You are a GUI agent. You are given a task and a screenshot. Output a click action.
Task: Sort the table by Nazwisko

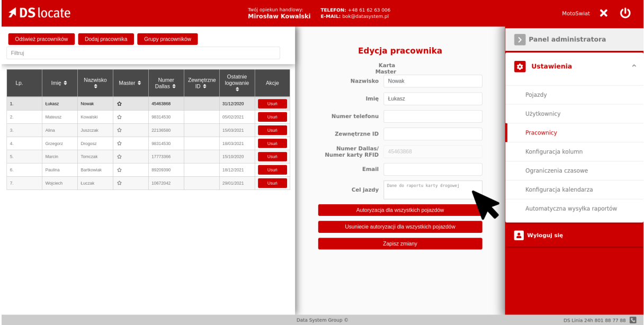coord(95,86)
